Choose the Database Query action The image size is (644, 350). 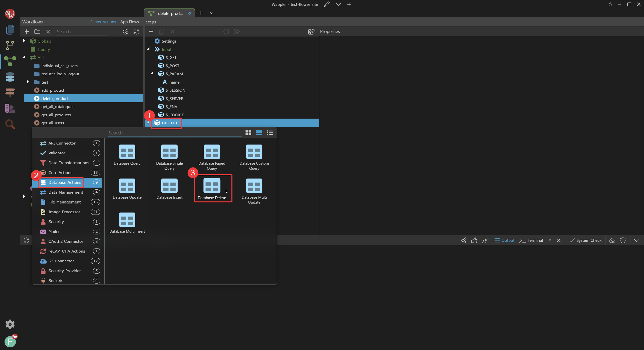pyautogui.click(x=127, y=155)
